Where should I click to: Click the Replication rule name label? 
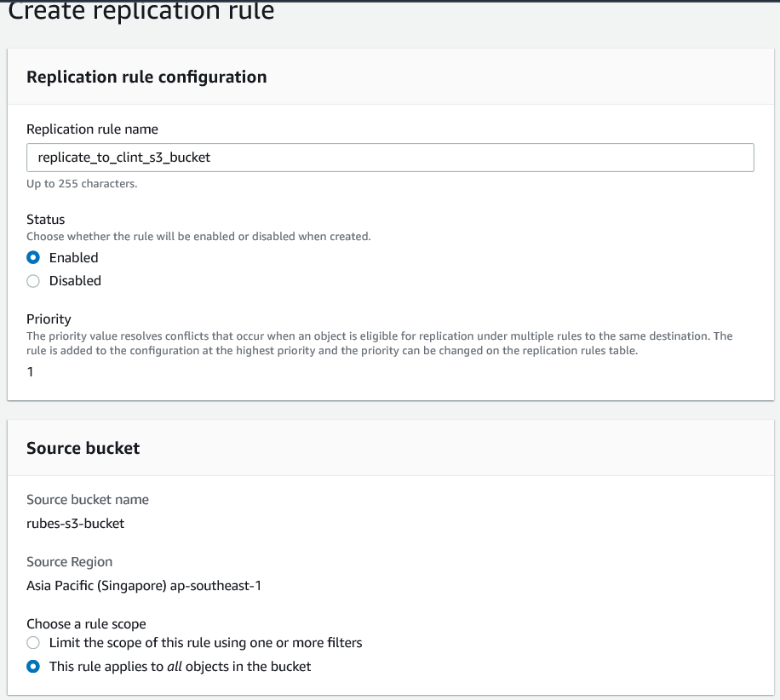tap(92, 129)
